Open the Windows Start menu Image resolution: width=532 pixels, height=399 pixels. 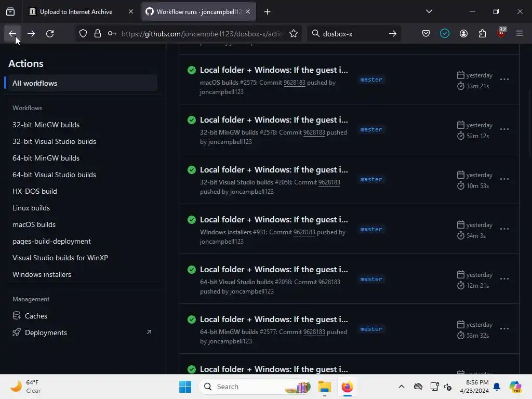click(x=185, y=387)
